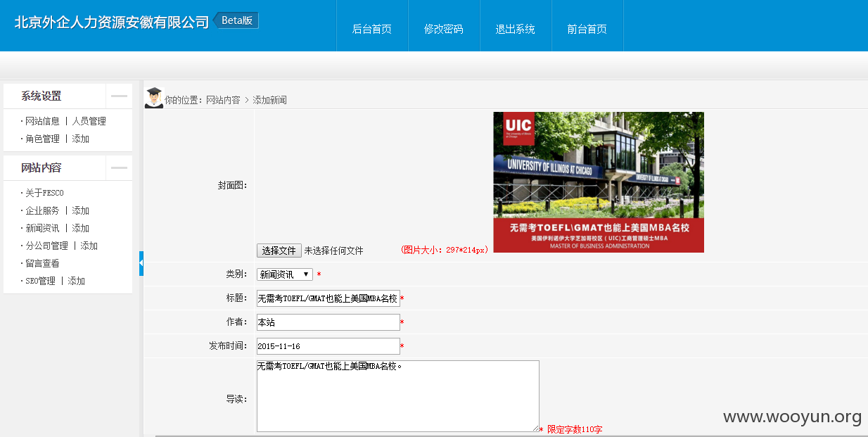Open 人员管理 in the sidebar
The height and width of the screenshot is (437, 868).
(89, 121)
